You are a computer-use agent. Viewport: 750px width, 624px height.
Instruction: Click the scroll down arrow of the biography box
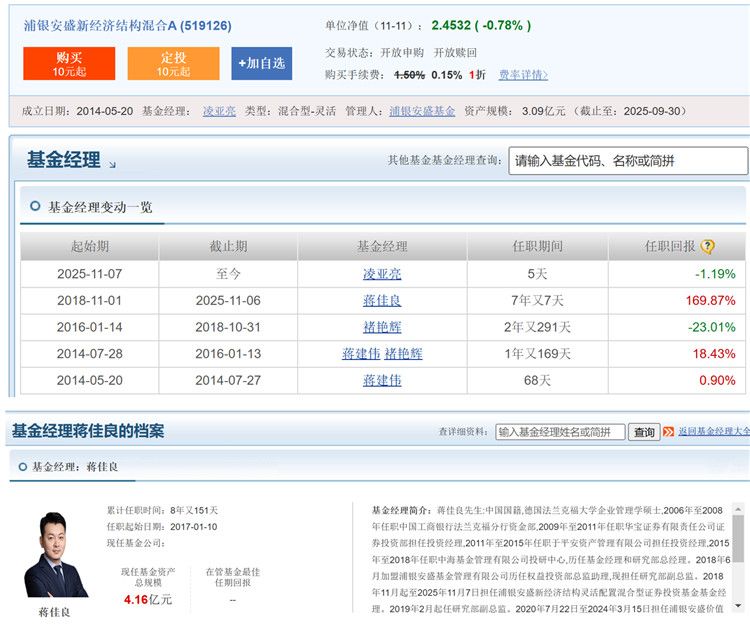(738, 605)
